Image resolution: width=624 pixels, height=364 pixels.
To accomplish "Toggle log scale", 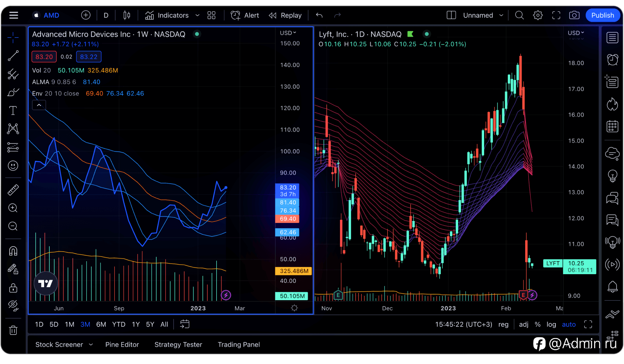I will 552,325.
